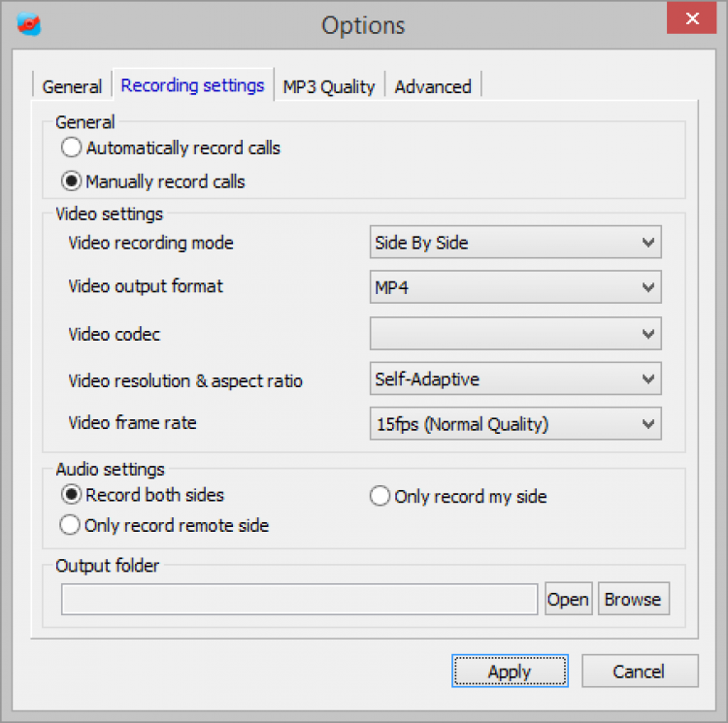Viewport: 728px width, 723px height.
Task: Select the Recording settings tab
Action: pos(192,85)
